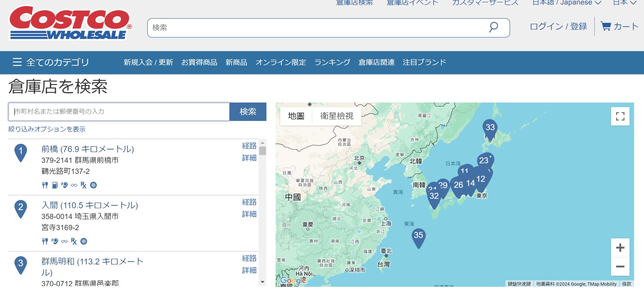644x302 pixels.
Task: Click the tire center icon for 前橋
Action: click(93, 185)
